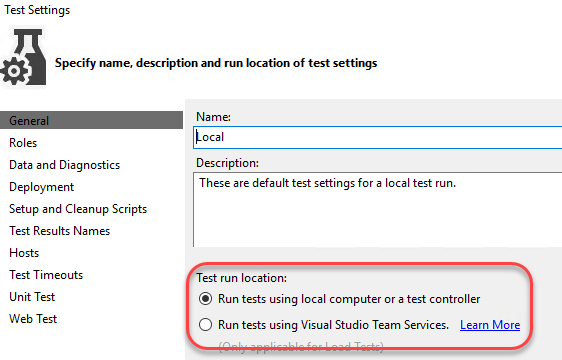Screen dimensions: 562x360
Task: Click the Run tests using Visual Studio Team Services label
Action: [333, 325]
